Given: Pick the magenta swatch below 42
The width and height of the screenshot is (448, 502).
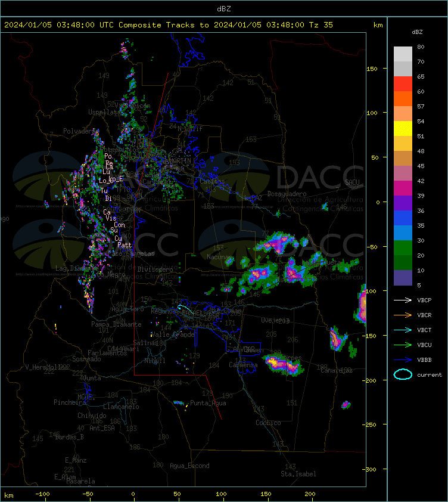Looking at the screenshot, I should coord(403,188).
